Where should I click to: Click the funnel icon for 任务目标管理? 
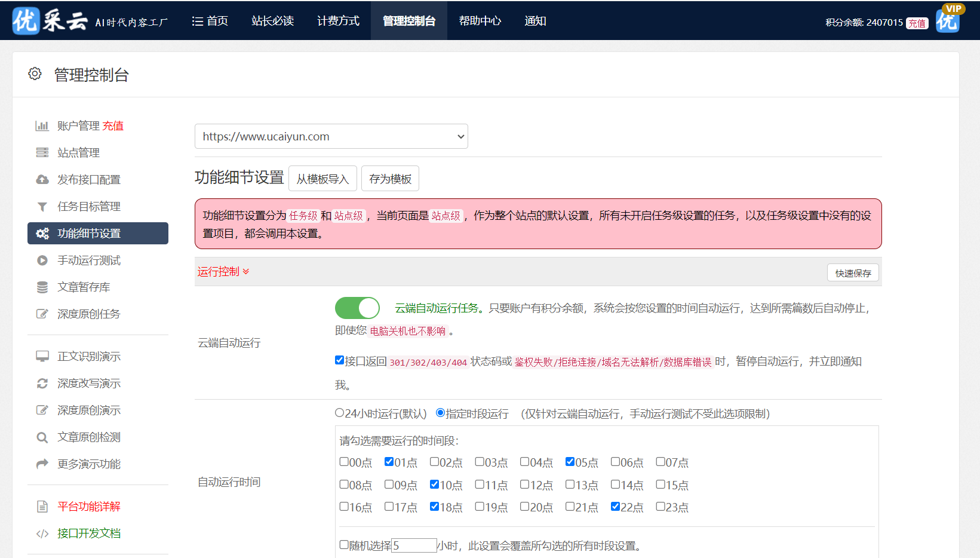point(42,206)
